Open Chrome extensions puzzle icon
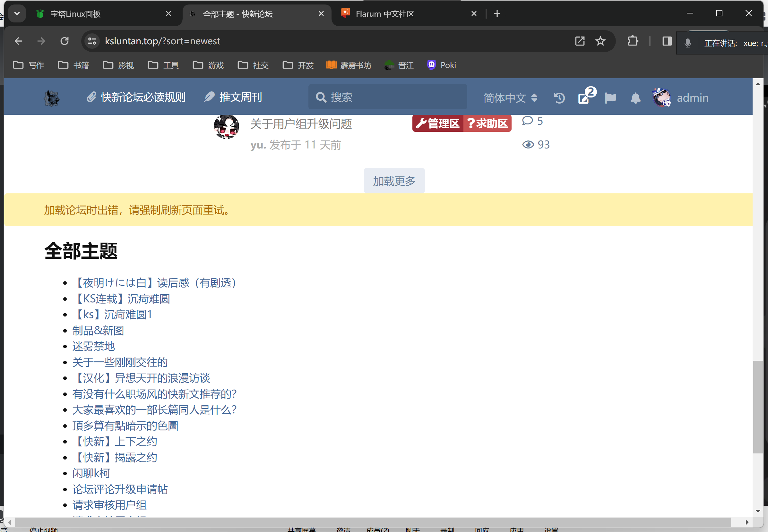The image size is (768, 532). [633, 41]
